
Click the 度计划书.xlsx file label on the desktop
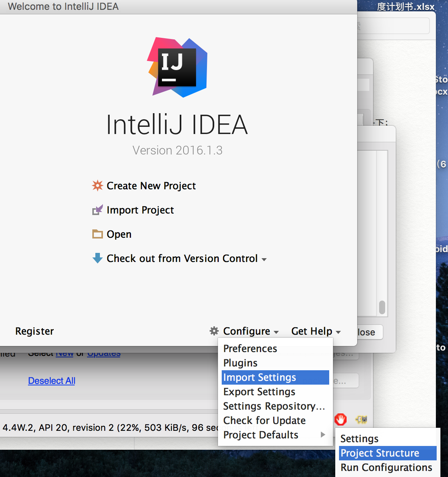coord(406,6)
